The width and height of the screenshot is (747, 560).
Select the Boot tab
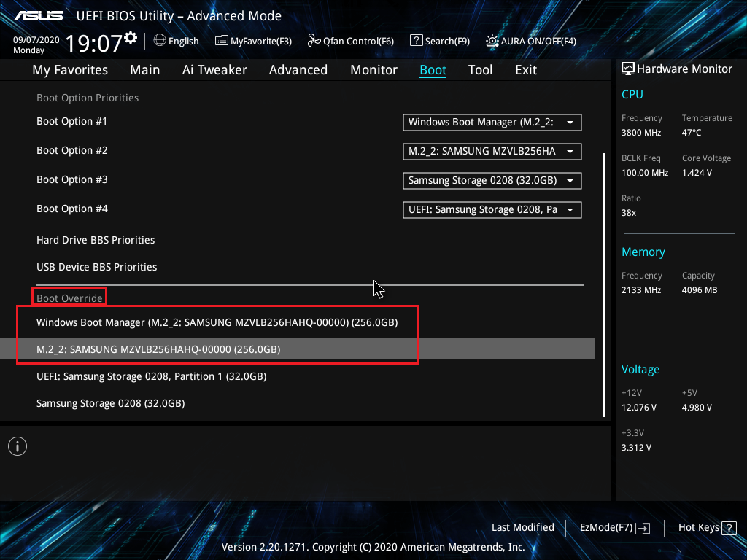pyautogui.click(x=433, y=70)
